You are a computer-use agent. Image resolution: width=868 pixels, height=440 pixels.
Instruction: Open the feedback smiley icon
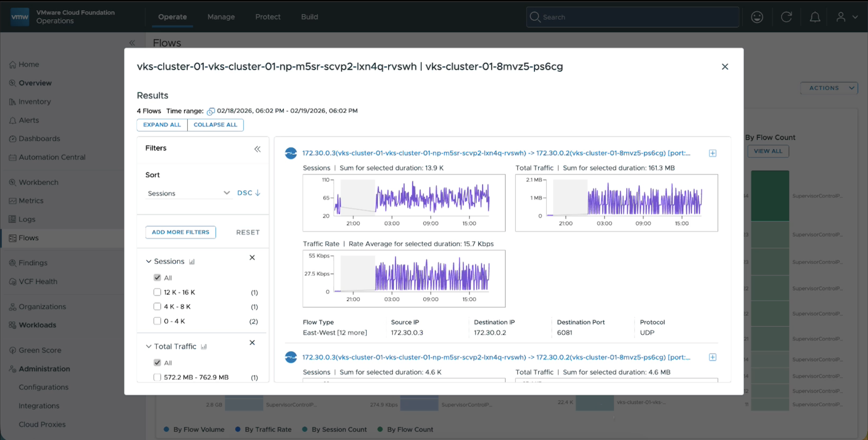pyautogui.click(x=757, y=17)
